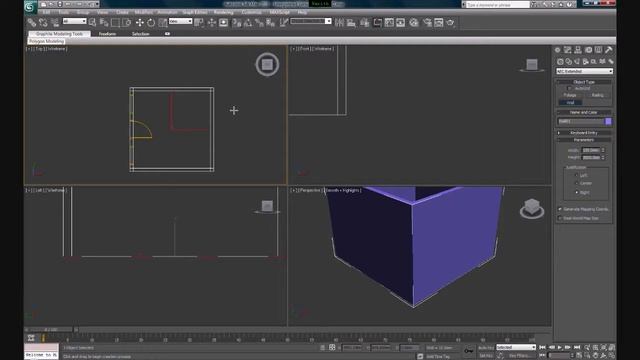Select the Bind to Space Warp tool
Viewport: 640px width, 360px height.
55,22
